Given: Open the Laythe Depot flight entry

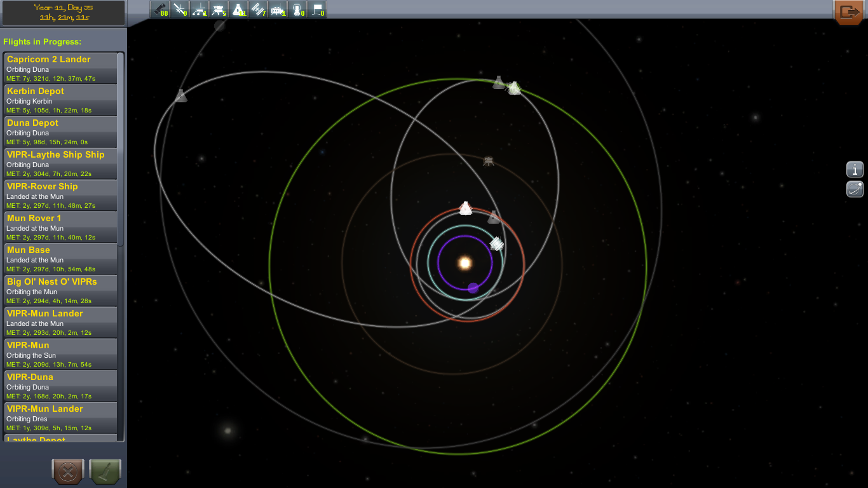Looking at the screenshot, I should [x=60, y=438].
